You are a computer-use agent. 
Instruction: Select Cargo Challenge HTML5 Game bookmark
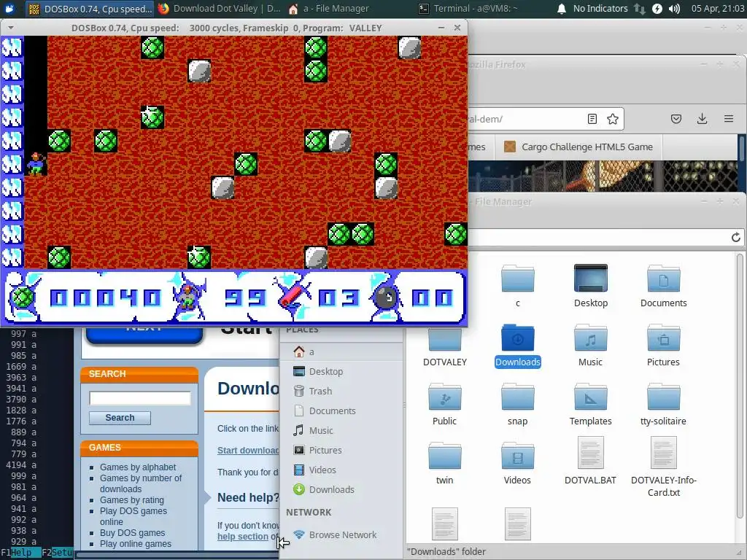point(578,147)
